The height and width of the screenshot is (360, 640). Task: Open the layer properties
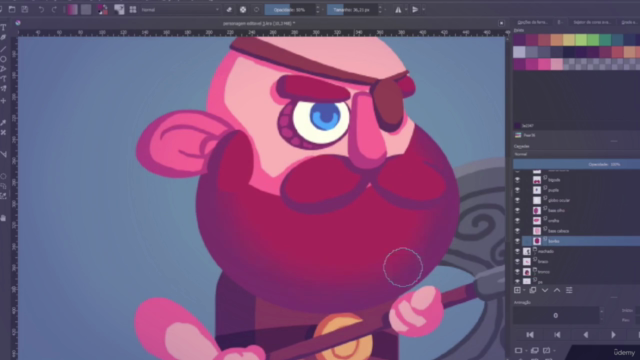coord(569,290)
